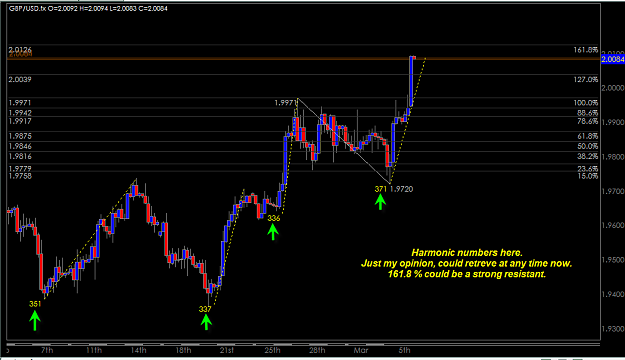
Task: Click the 'Harmonic numbers here.' note
Action: (467, 253)
